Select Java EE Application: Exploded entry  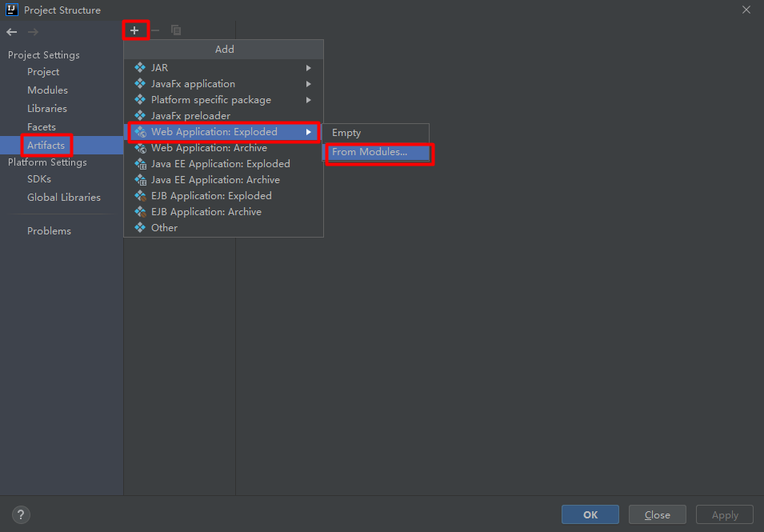(x=224, y=164)
